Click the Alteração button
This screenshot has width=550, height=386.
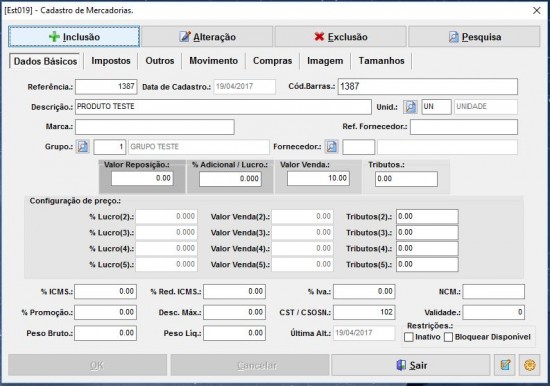coord(207,36)
